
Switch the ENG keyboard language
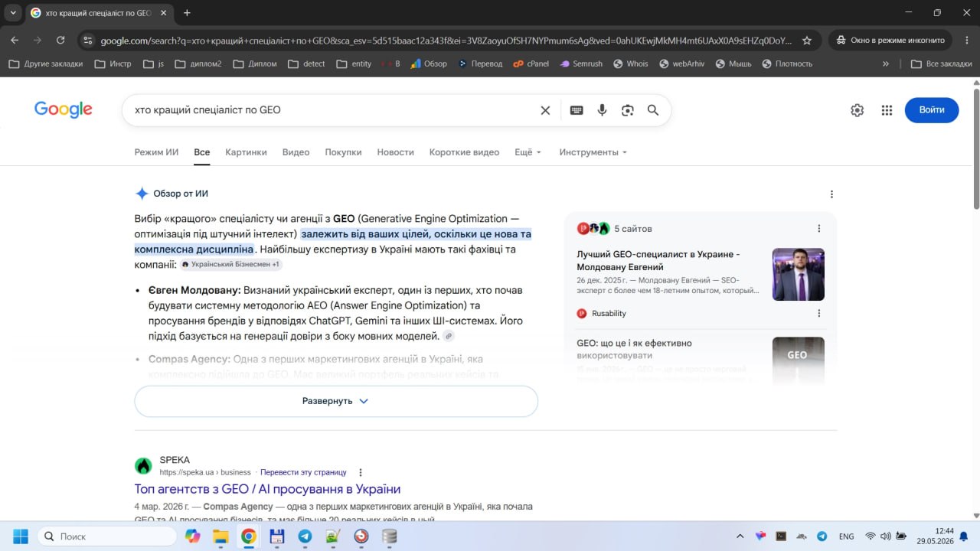click(847, 536)
